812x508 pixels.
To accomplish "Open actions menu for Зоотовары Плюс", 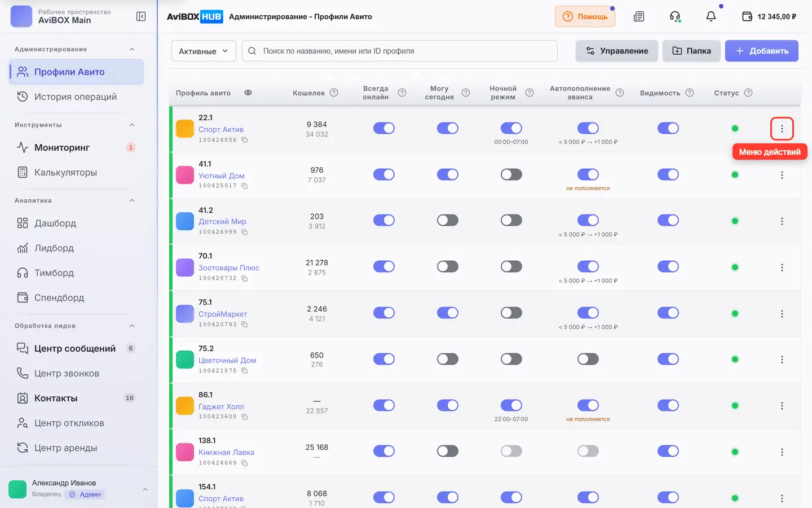I will tap(782, 268).
